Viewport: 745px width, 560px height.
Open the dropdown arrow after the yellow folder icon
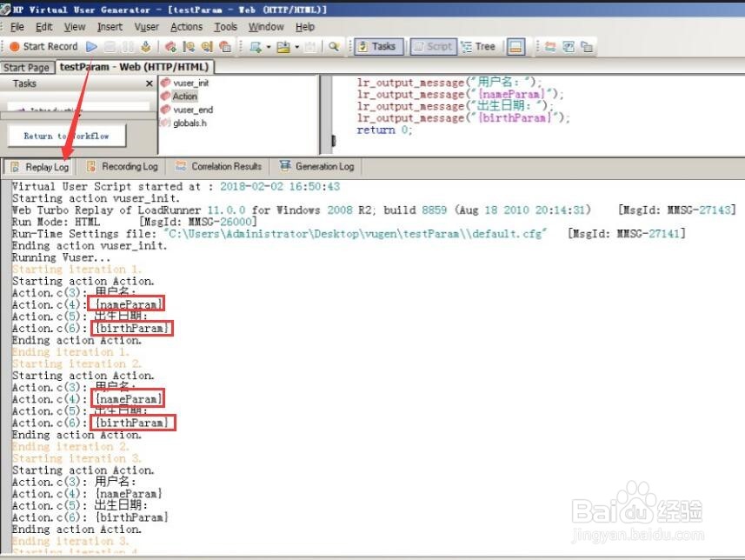click(x=297, y=47)
